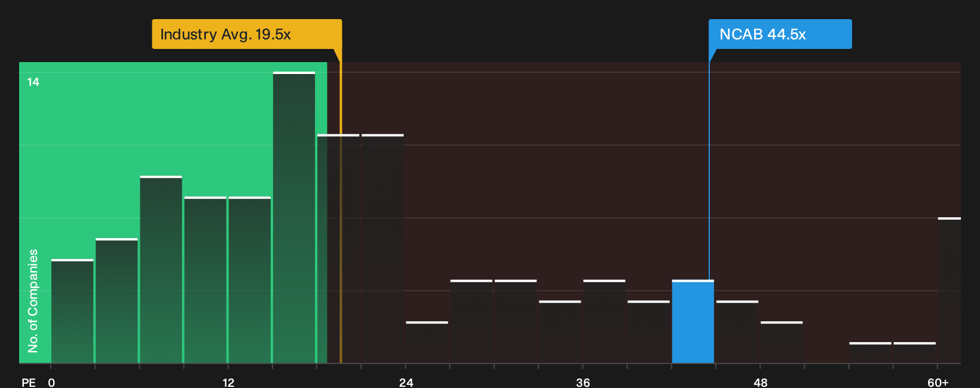The height and width of the screenshot is (388, 980).
Task: Select the bar starting at the 48 PE tick
Action: [782, 342]
